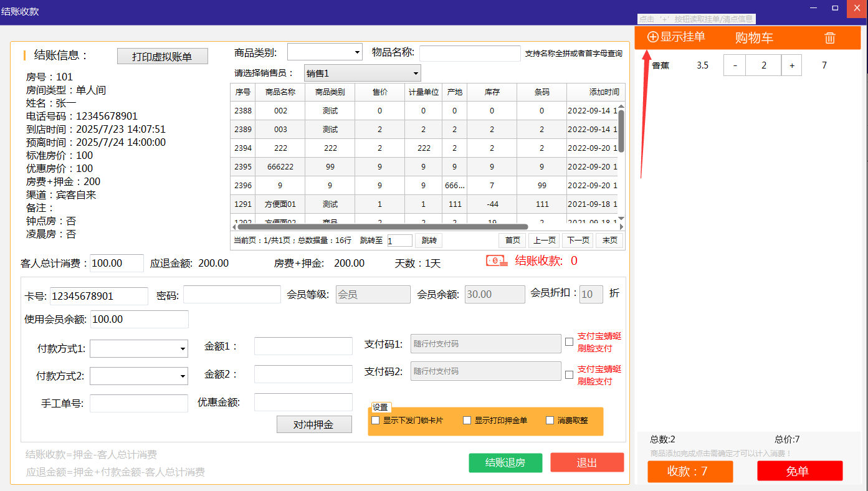Click the 支付码2 payment code field
The image size is (868, 491).
click(486, 371)
